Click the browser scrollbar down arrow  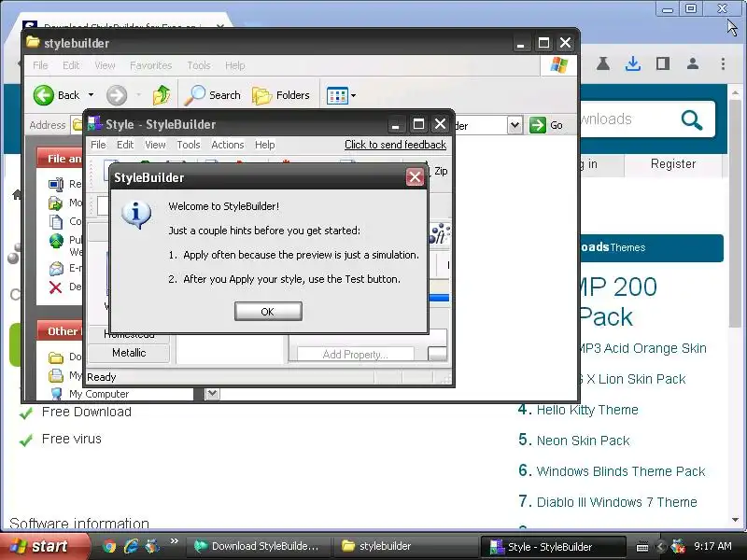click(735, 520)
